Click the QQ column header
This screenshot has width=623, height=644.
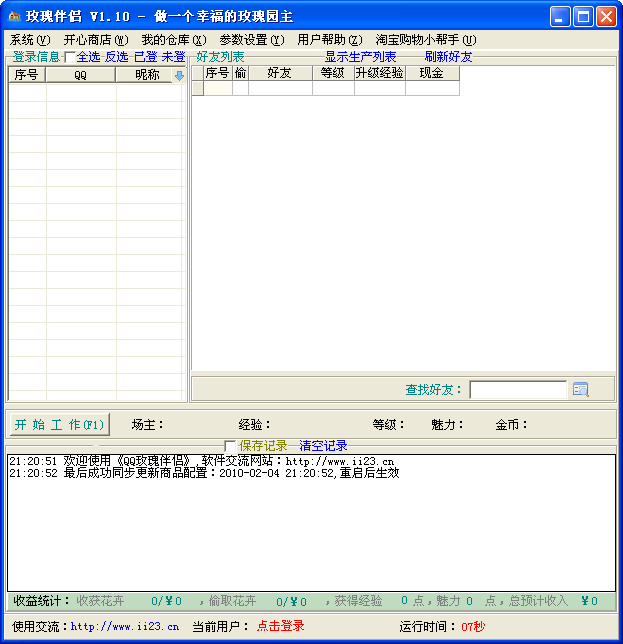[80, 75]
